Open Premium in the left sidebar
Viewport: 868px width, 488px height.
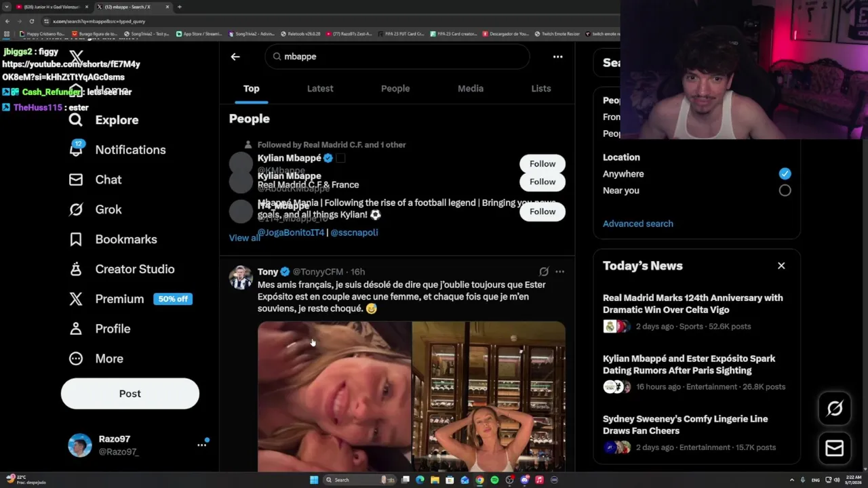click(107, 299)
